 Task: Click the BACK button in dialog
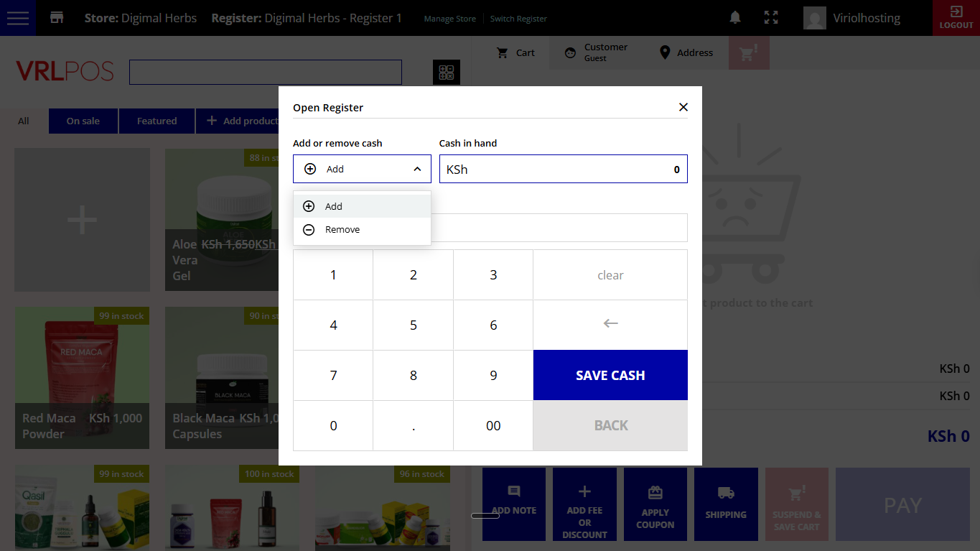tap(610, 425)
